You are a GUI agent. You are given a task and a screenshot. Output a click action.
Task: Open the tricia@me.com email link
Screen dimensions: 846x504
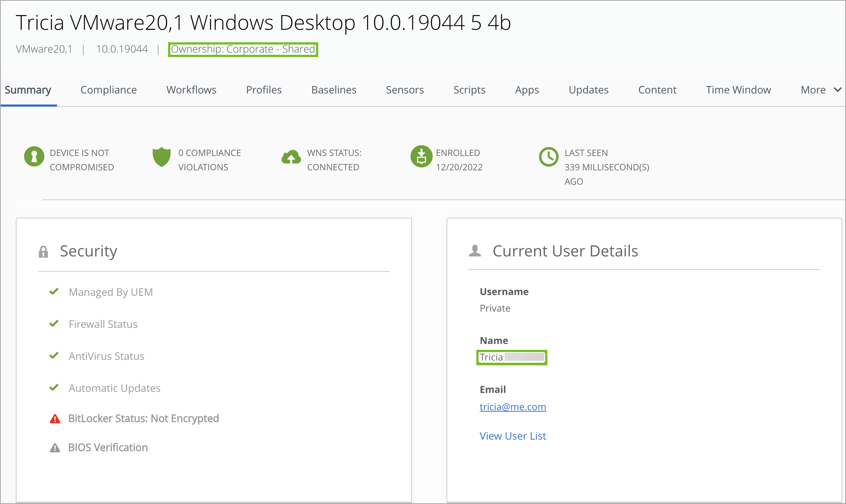click(513, 407)
